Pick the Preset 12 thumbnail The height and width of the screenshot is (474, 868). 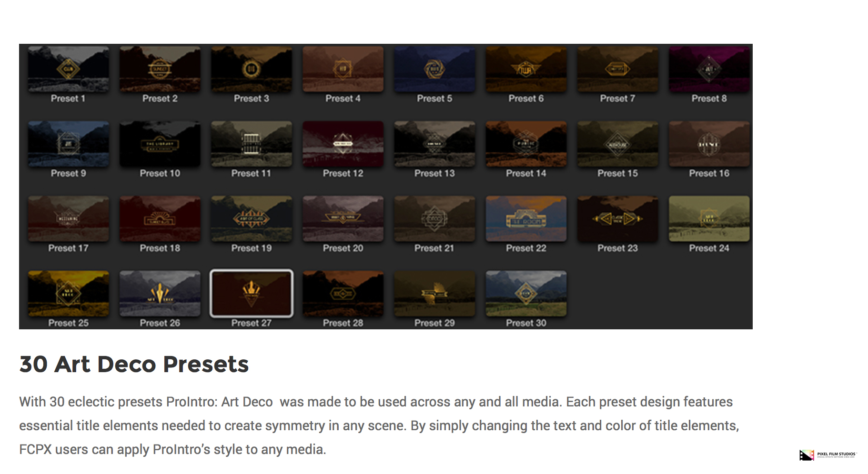coord(343,144)
